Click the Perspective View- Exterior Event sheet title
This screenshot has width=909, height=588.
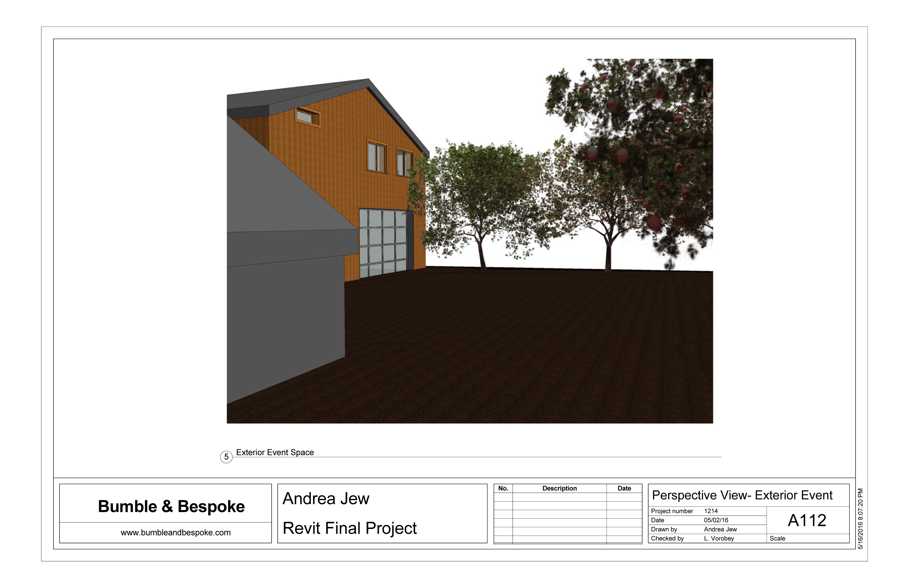742,495
